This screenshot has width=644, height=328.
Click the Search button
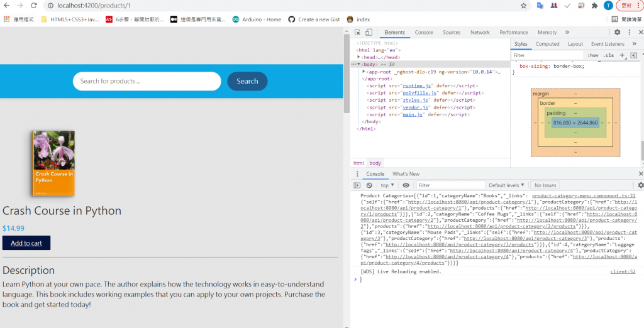coord(247,81)
